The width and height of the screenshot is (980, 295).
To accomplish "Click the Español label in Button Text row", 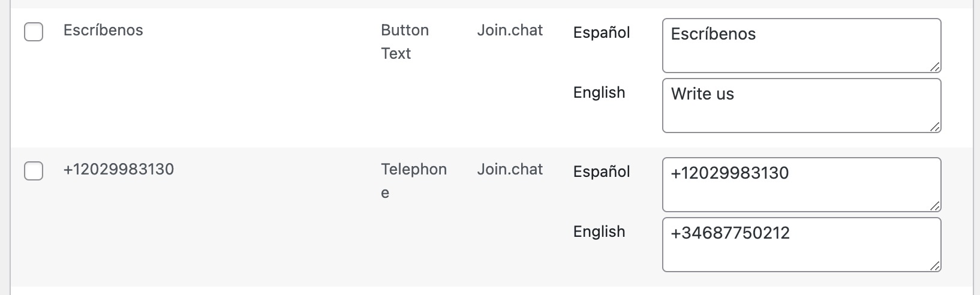I will (602, 32).
